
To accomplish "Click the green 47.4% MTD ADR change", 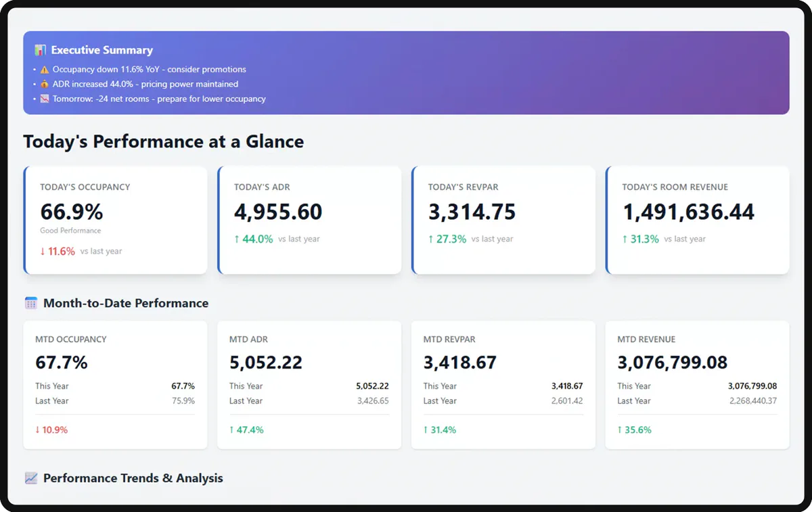I will tap(246, 429).
